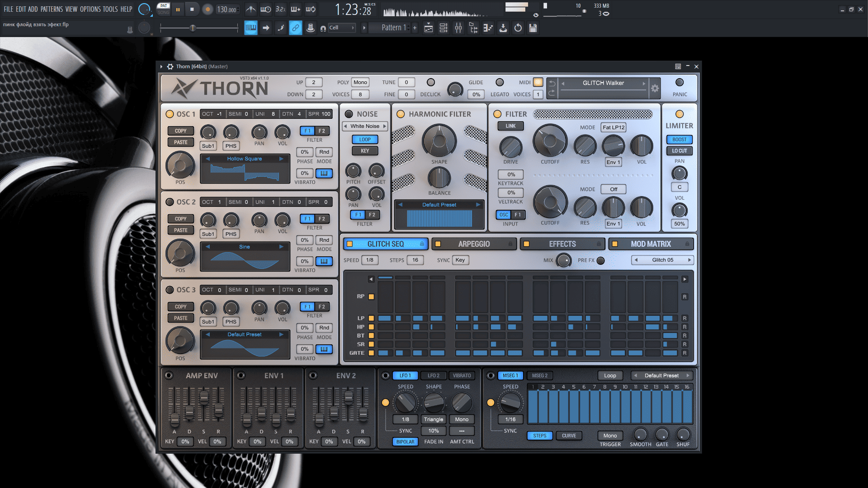The width and height of the screenshot is (868, 488).
Task: Open the TOOLS menu
Action: (110, 9)
